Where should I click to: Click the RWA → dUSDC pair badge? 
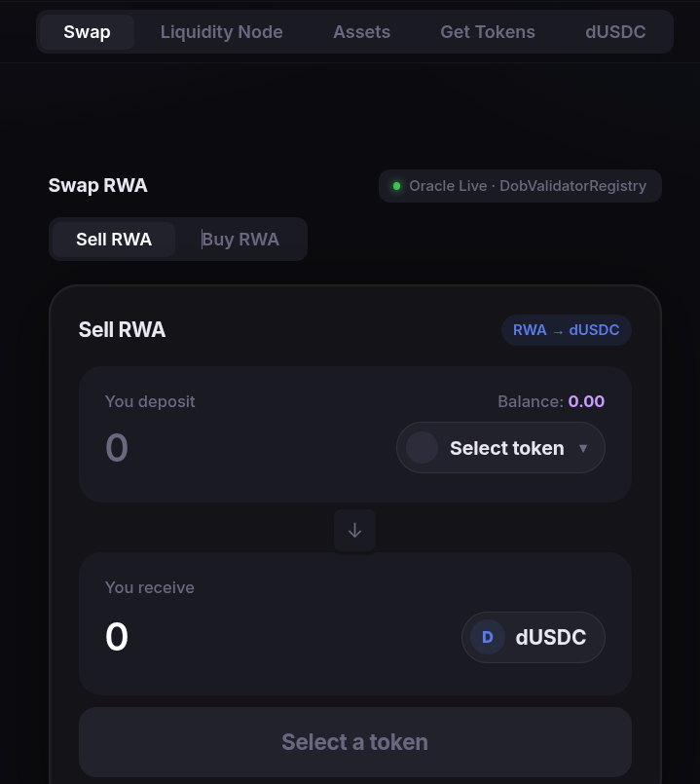coord(566,330)
